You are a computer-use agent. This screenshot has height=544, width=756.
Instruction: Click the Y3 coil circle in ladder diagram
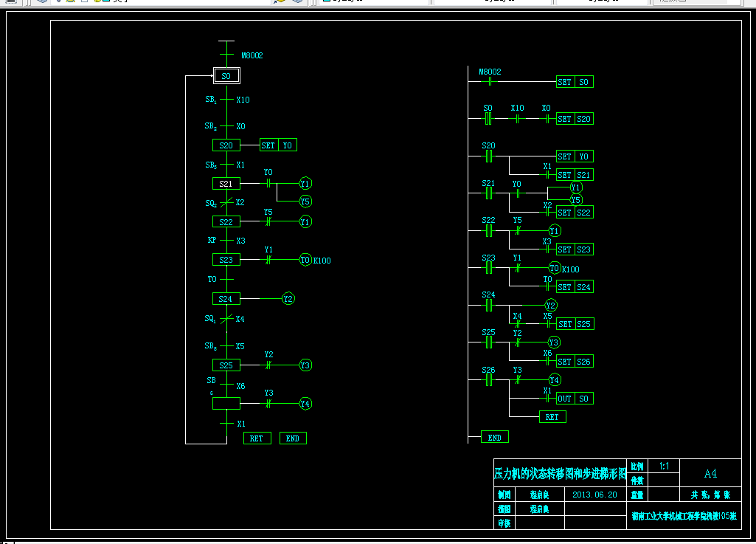pos(554,342)
